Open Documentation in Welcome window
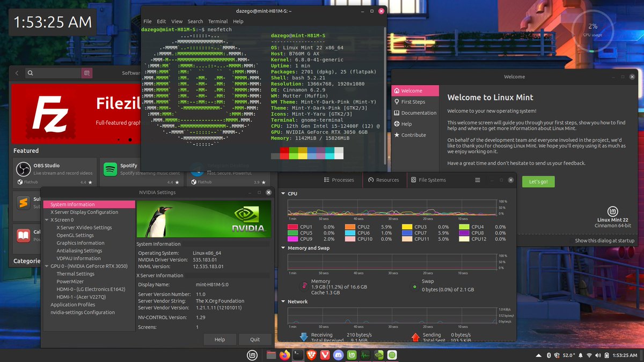644x362 pixels. pos(415,113)
